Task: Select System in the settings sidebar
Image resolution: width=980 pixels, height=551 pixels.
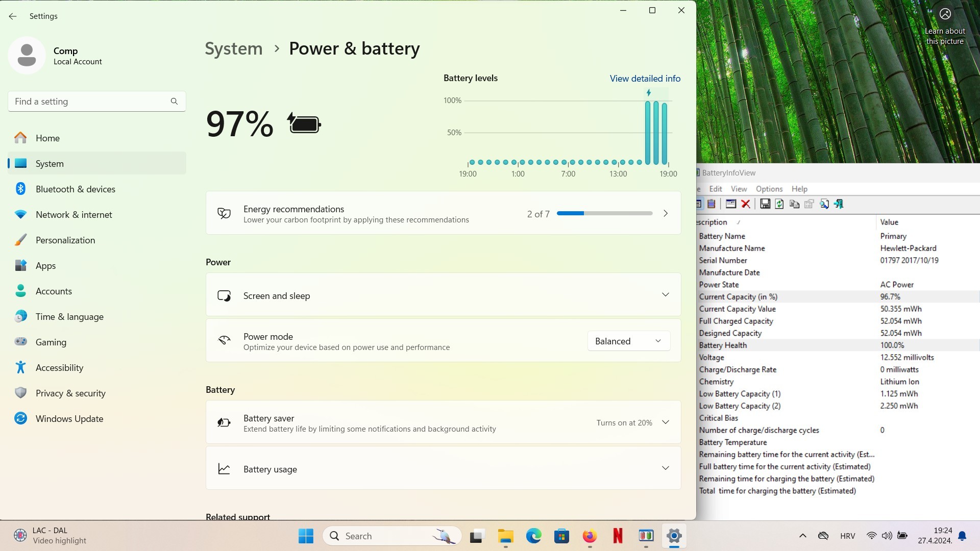Action: pos(97,163)
